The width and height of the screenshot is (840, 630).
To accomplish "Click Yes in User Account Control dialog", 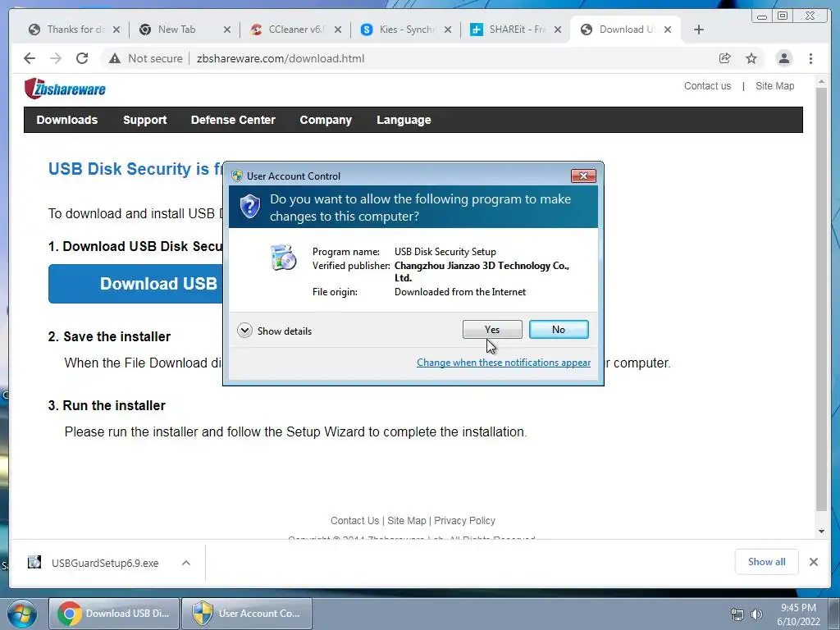I will 492,330.
